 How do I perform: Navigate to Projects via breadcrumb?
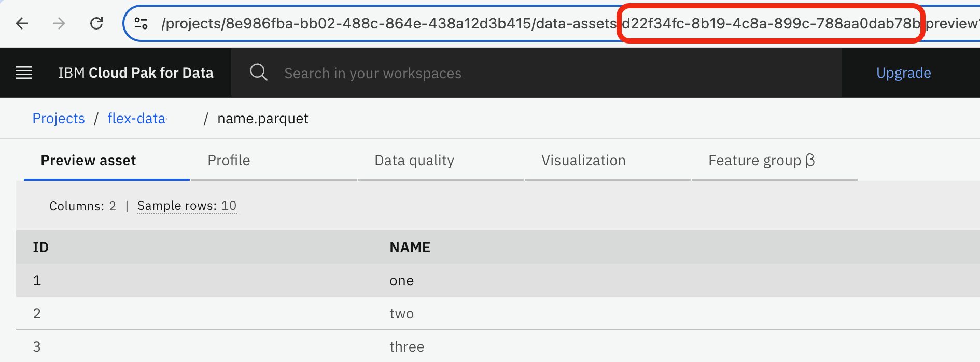click(58, 118)
